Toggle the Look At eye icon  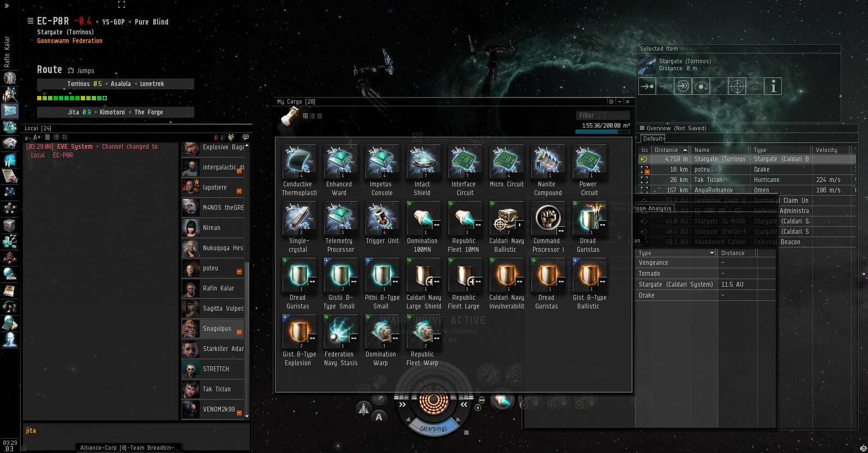[x=755, y=86]
